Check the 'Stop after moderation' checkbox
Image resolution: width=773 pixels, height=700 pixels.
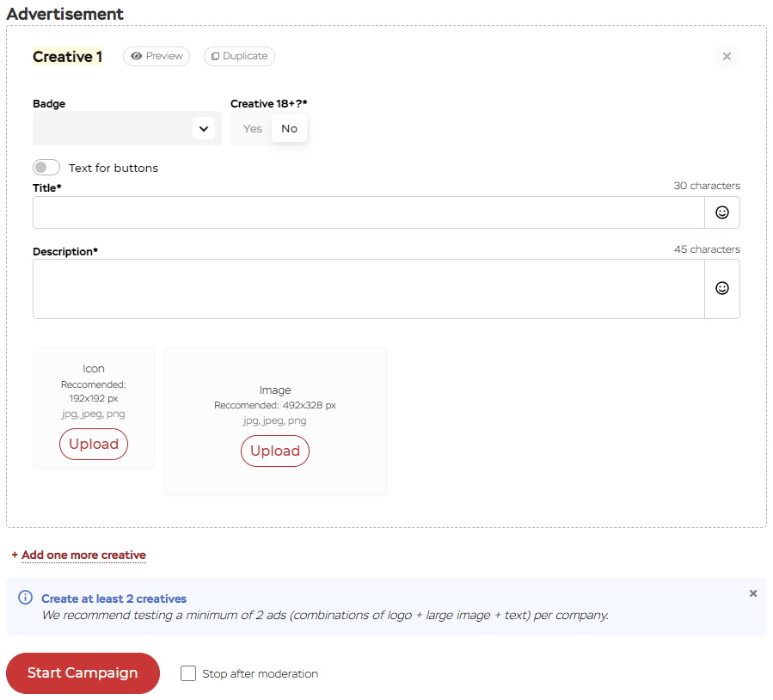pos(188,673)
